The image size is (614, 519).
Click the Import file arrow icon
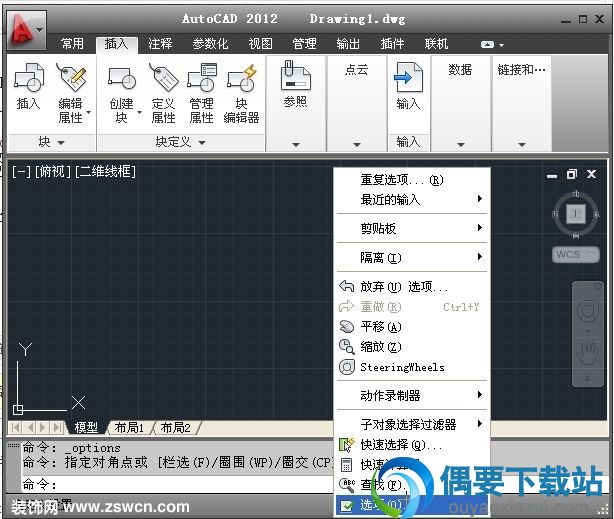click(408, 77)
